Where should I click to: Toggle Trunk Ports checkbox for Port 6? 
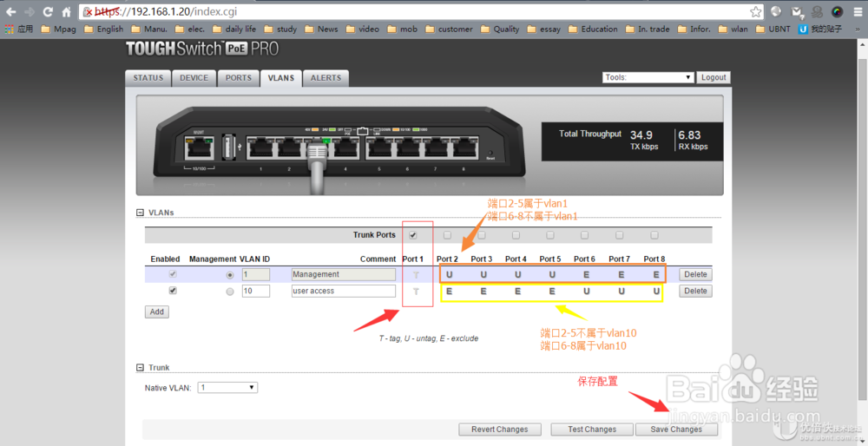584,235
